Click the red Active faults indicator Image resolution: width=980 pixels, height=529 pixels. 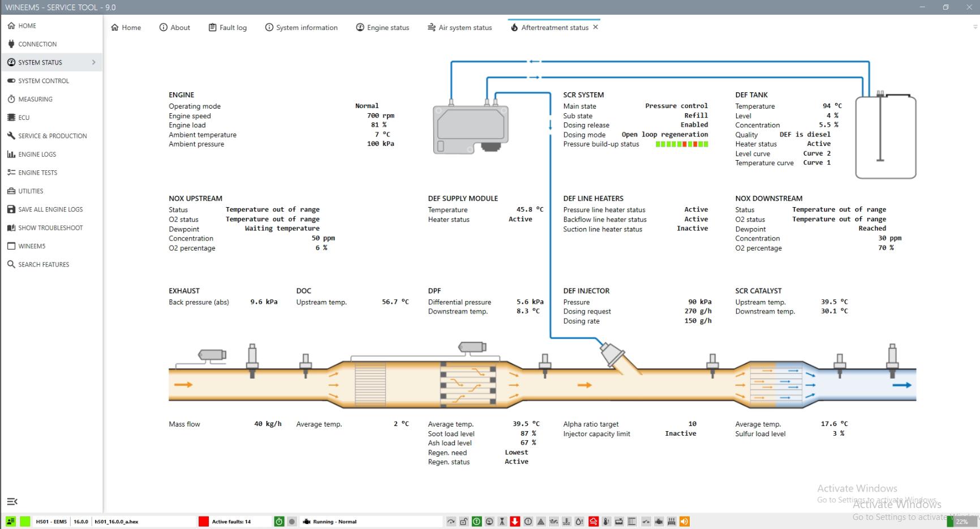pos(204,522)
